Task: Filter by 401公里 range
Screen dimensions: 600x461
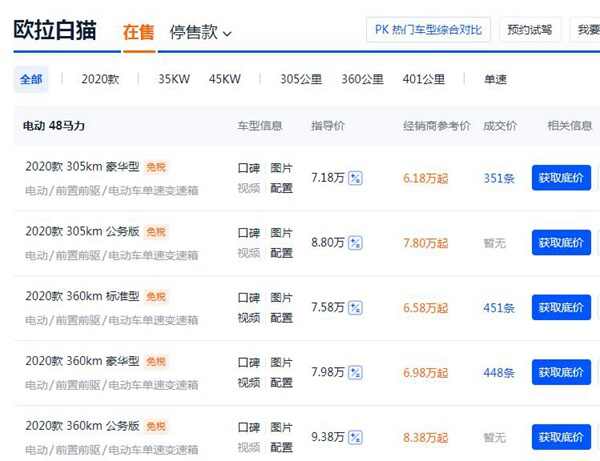Action: [424, 79]
